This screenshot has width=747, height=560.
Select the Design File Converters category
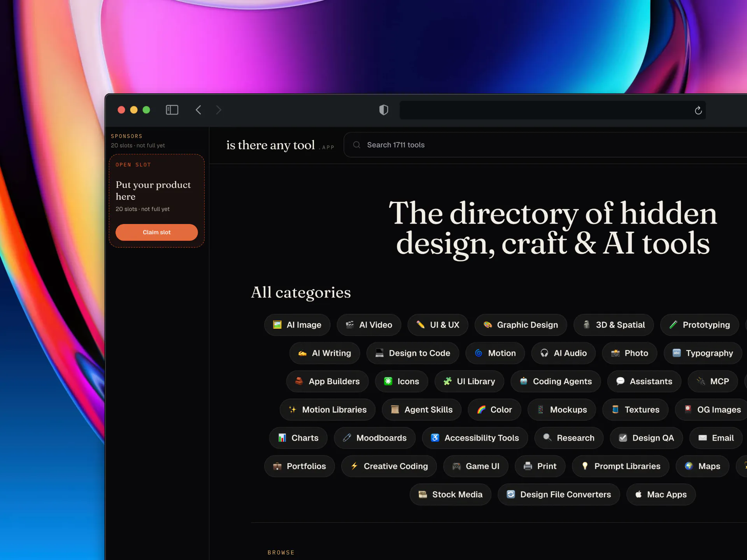(x=559, y=494)
